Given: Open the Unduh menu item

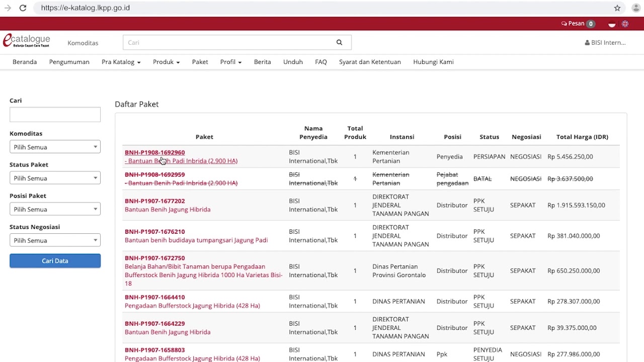Looking at the screenshot, I should 293,62.
